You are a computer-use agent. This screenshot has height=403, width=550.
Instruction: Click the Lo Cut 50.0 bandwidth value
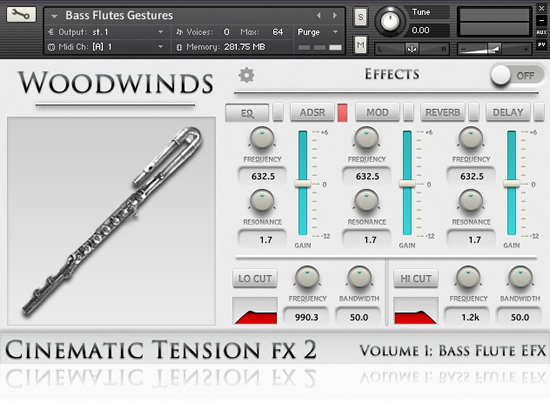click(358, 317)
